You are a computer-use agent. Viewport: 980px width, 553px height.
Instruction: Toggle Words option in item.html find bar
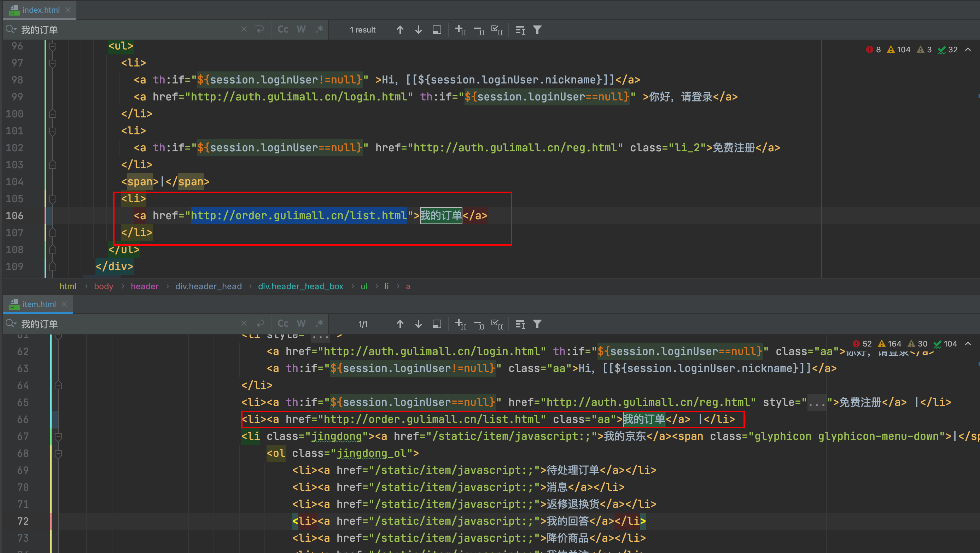[301, 324]
